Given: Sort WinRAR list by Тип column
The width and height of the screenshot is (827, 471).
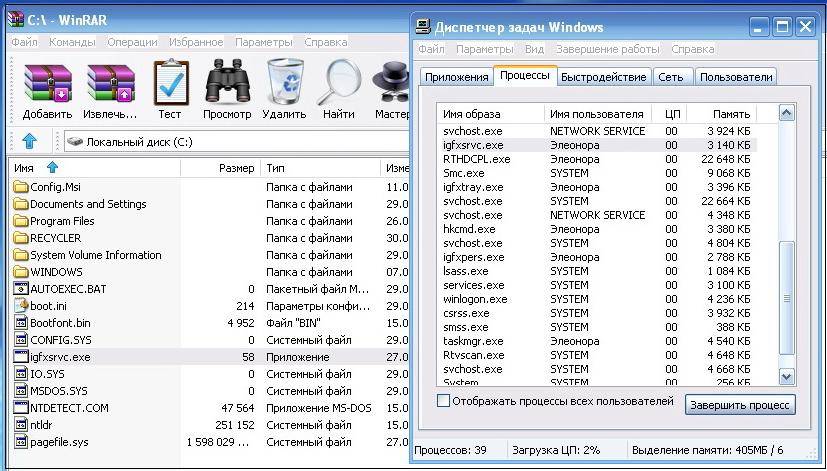Looking at the screenshot, I should (x=320, y=168).
